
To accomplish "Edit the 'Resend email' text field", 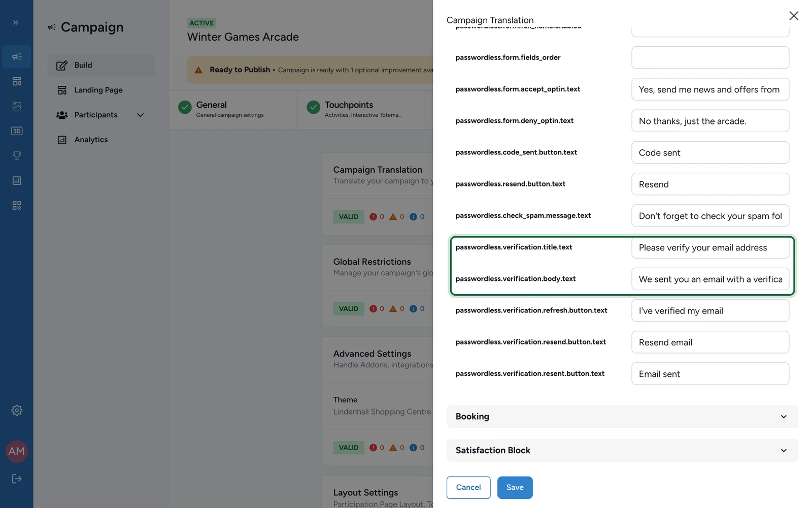I will (x=710, y=342).
